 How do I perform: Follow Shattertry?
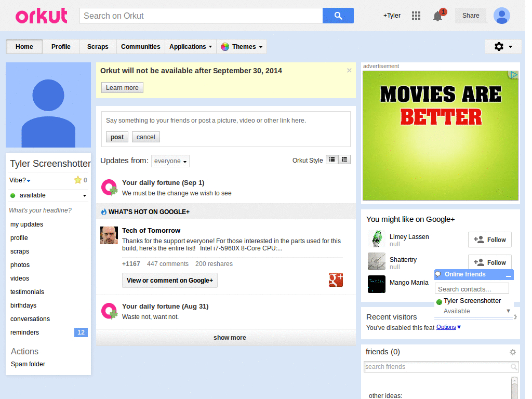[489, 262]
